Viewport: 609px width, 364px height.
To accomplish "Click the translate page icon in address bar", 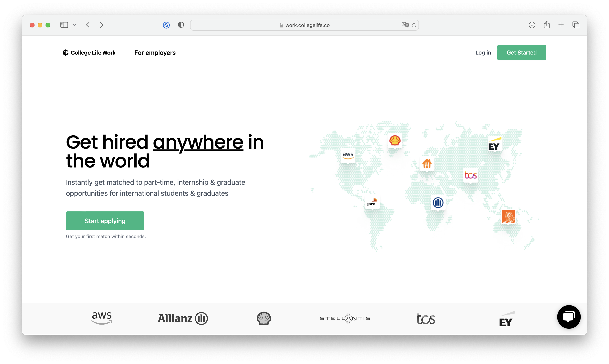I will tap(405, 25).
